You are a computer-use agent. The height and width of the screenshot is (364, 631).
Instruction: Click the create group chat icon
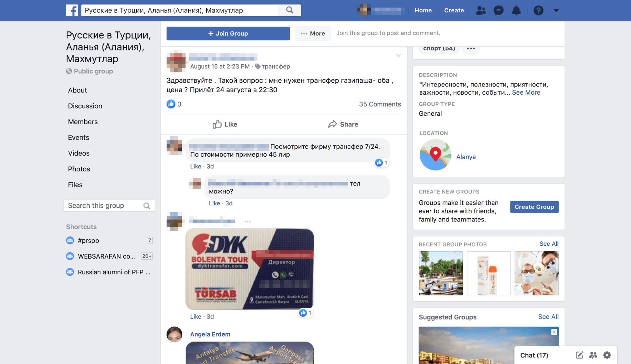593,355
